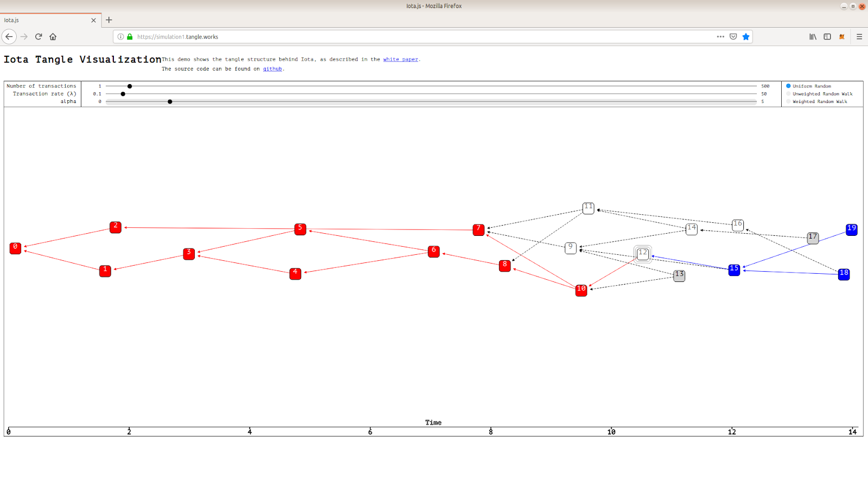Viewport: 868px width, 488px height.
Task: Click the green padlock security icon
Action: 130,37
